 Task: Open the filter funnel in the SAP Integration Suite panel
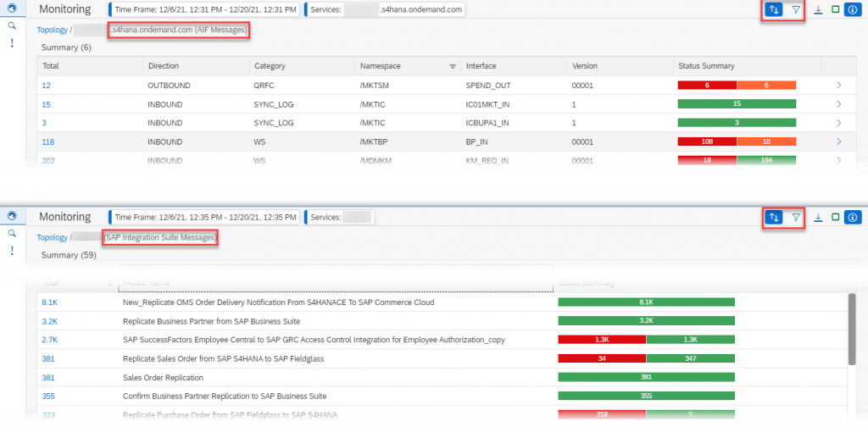[x=795, y=218]
